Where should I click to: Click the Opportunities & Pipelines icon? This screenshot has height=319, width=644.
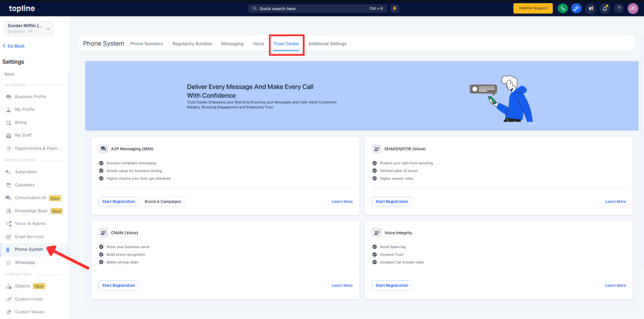tap(9, 148)
